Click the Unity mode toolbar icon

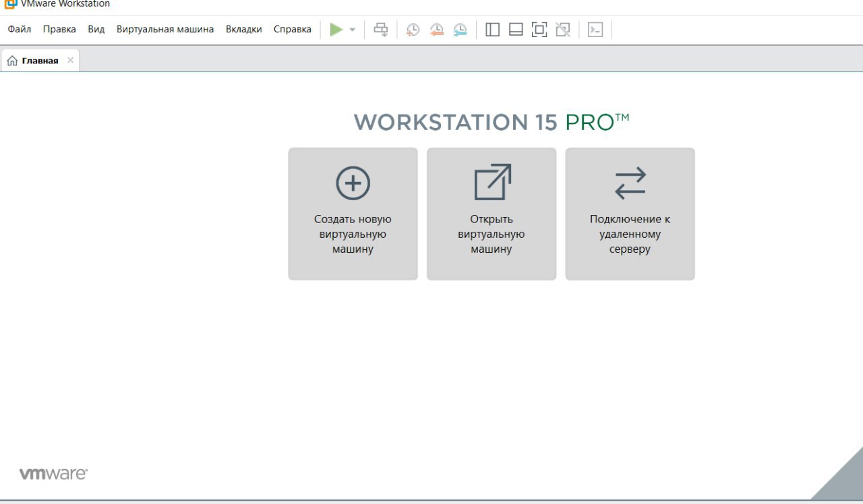[x=563, y=30]
